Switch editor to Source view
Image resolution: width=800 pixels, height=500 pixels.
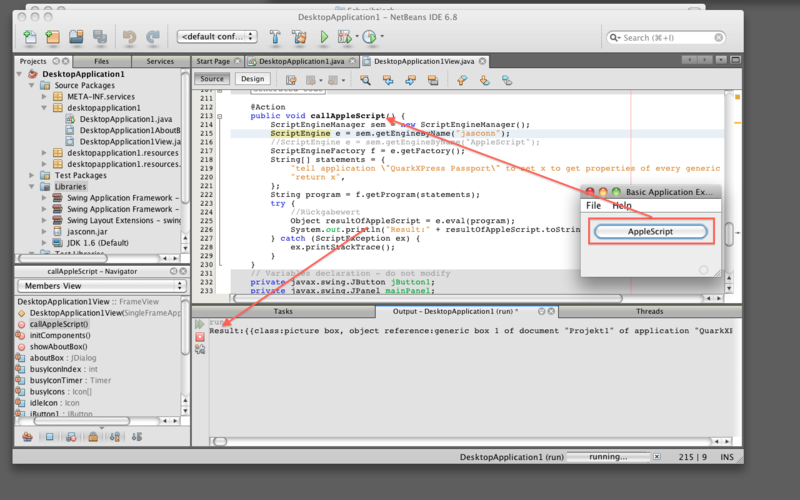[212, 79]
